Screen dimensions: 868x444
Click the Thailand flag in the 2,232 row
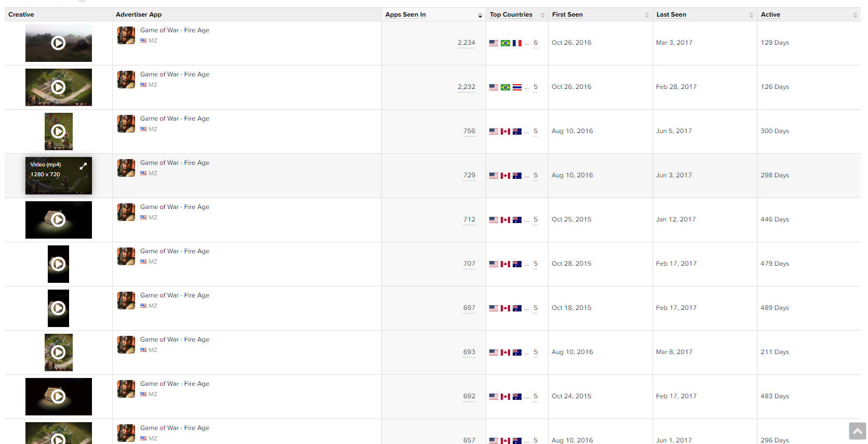pos(517,87)
